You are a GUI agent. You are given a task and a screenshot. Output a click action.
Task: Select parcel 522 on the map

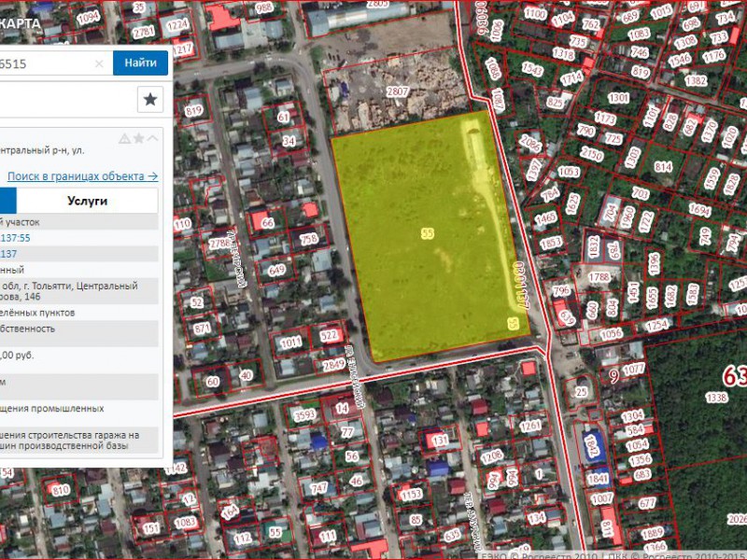click(x=329, y=336)
